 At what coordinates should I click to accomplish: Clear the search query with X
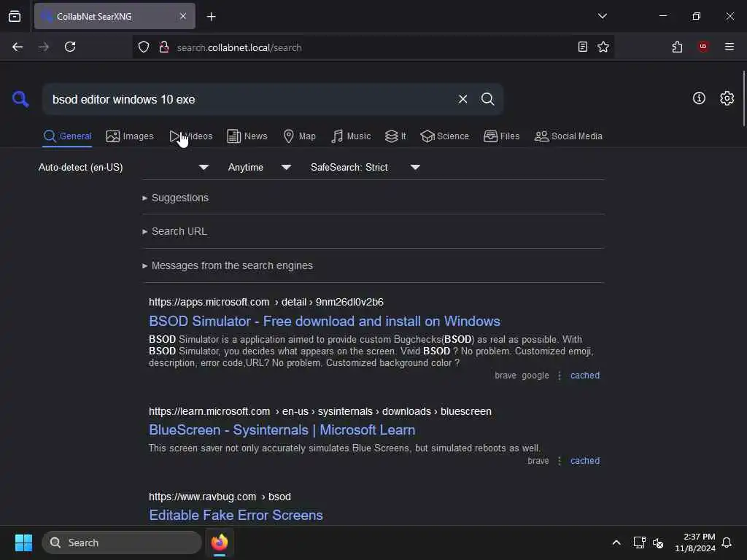pyautogui.click(x=462, y=99)
